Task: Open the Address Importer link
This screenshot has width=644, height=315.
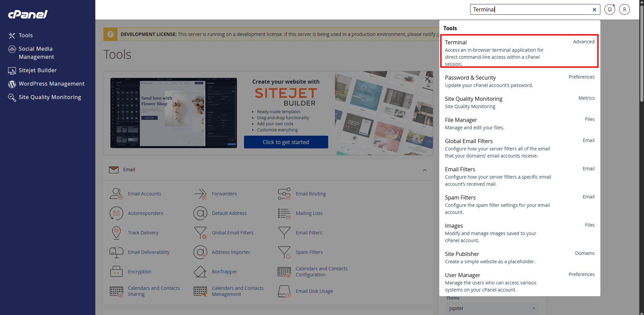Action: pyautogui.click(x=231, y=252)
